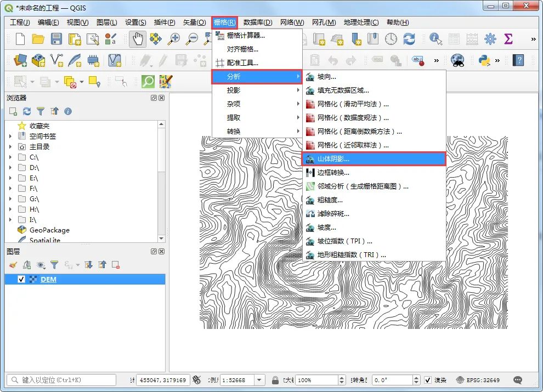Open Layer Styling panel brush icon

[13, 265]
